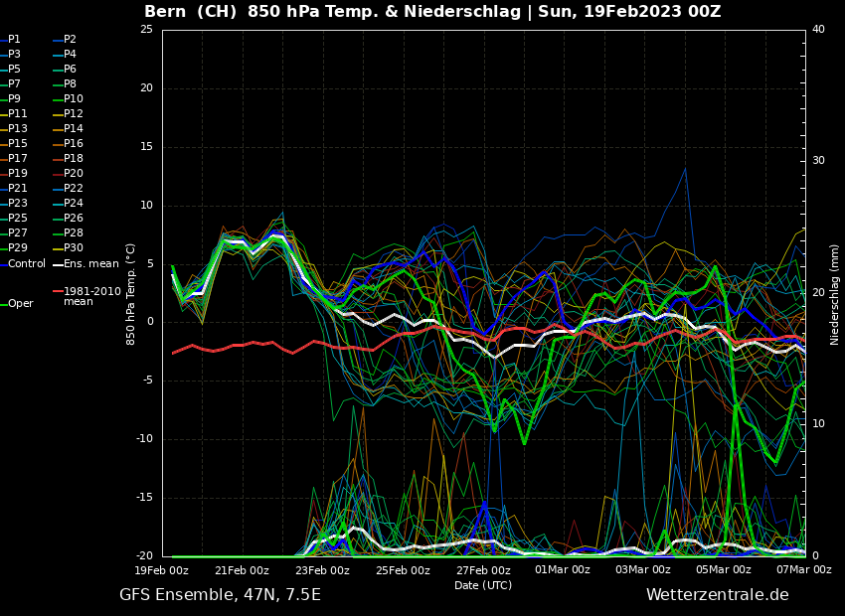845x616 pixels.
Task: Click the P10 legend label
Action: click(x=74, y=99)
